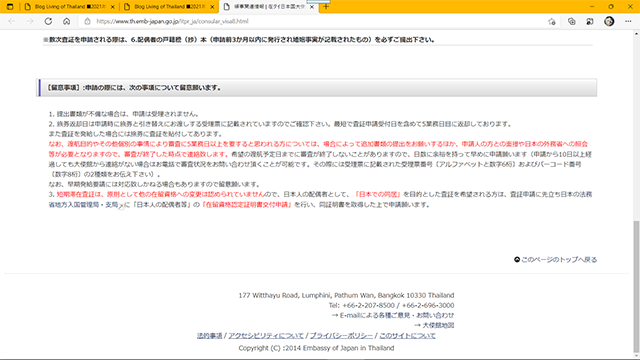Open the browser profile avatar

coord(609,21)
